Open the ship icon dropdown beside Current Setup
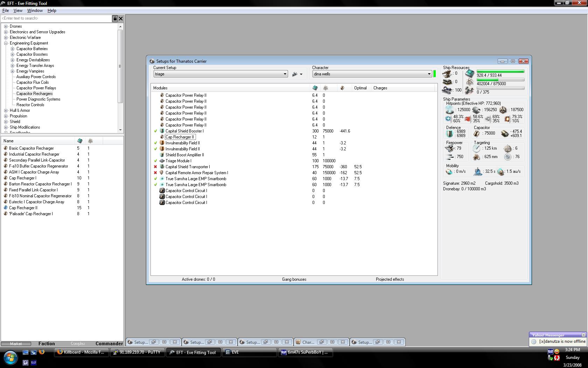588x368 pixels. click(297, 74)
